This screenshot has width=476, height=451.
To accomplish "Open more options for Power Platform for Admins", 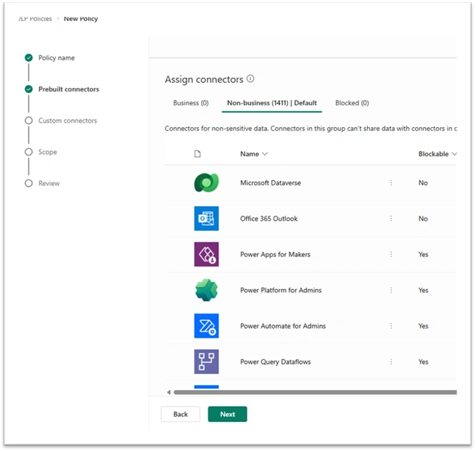I will [x=391, y=290].
